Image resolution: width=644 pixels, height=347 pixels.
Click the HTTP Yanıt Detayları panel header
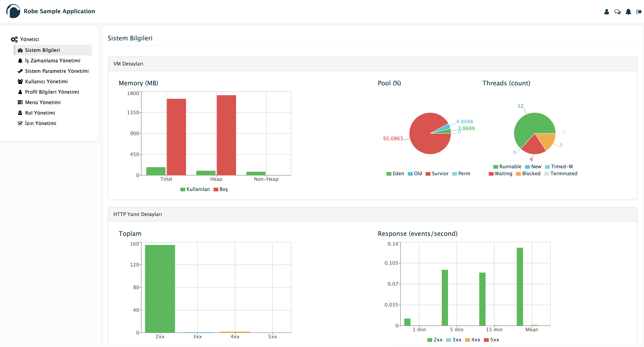point(372,214)
